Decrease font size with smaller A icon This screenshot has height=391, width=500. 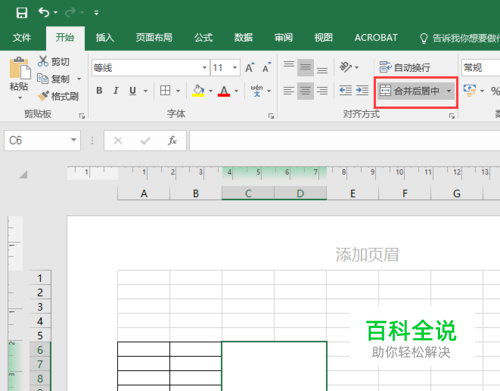pos(267,68)
